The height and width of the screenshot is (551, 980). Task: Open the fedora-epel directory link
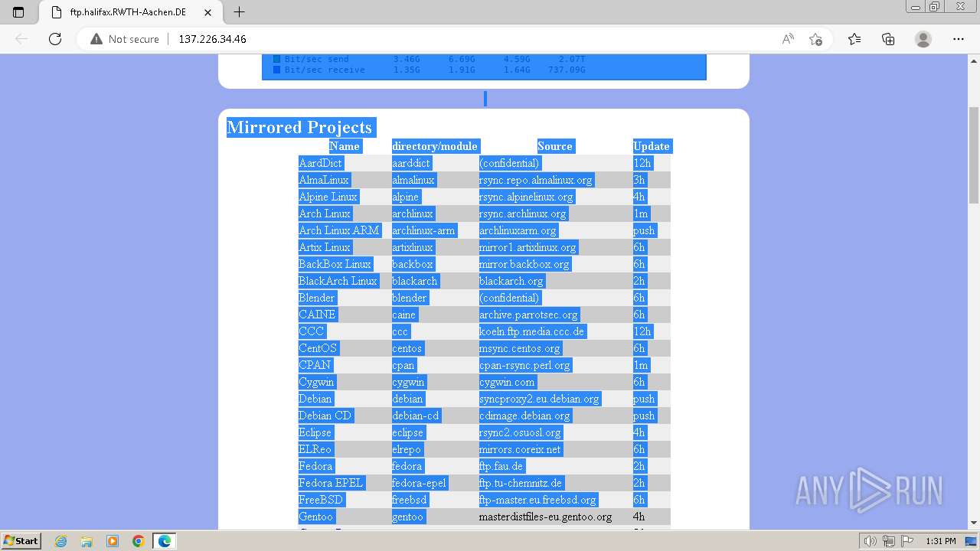[x=420, y=483]
